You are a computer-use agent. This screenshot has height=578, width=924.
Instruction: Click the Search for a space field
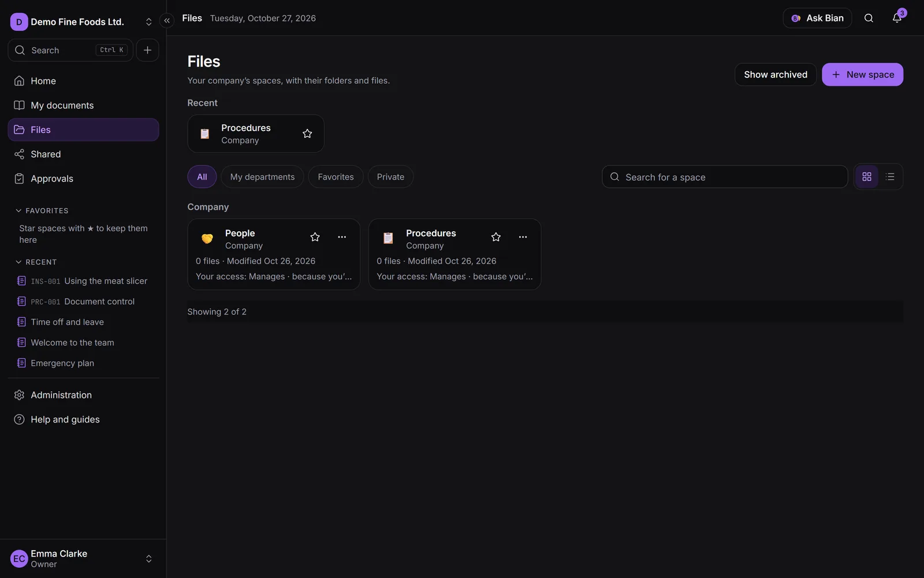[725, 177]
